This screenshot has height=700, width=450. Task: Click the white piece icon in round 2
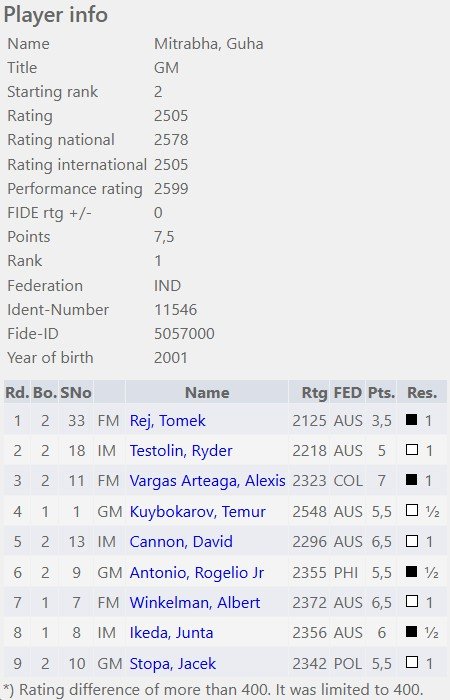click(412, 450)
